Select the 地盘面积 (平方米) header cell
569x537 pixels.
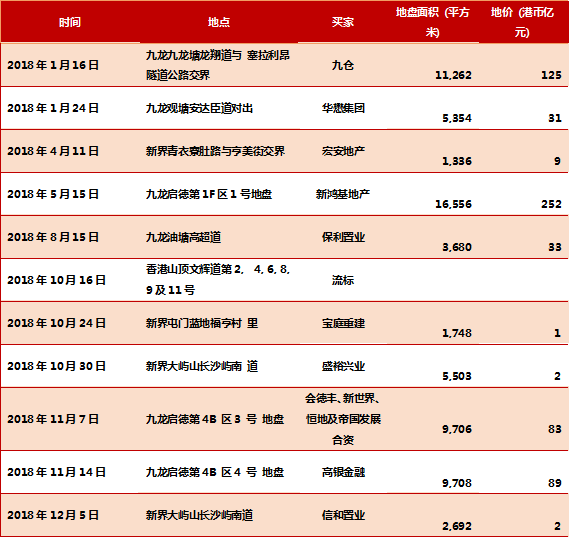(433, 22)
